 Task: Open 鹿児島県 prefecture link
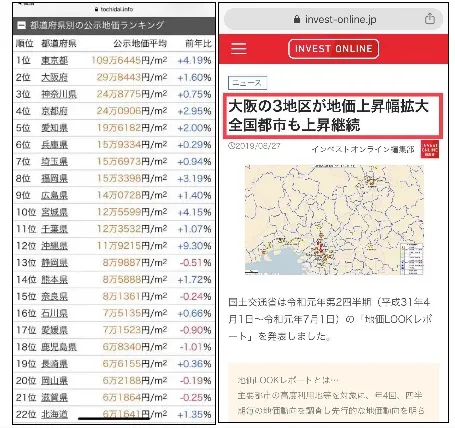click(x=59, y=347)
